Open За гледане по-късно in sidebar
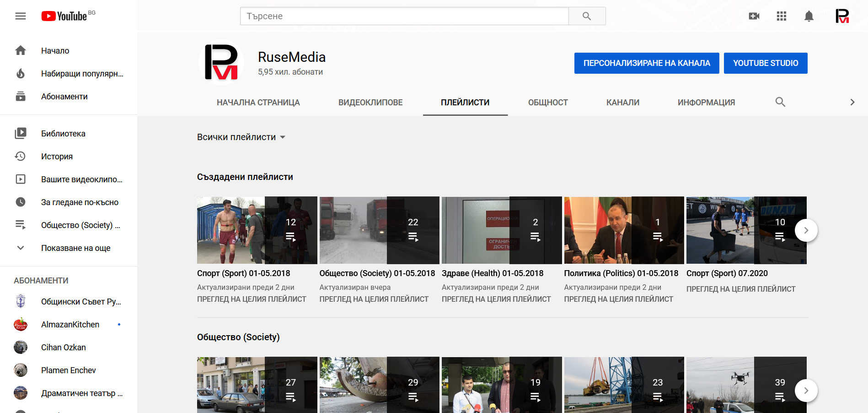 (69, 202)
